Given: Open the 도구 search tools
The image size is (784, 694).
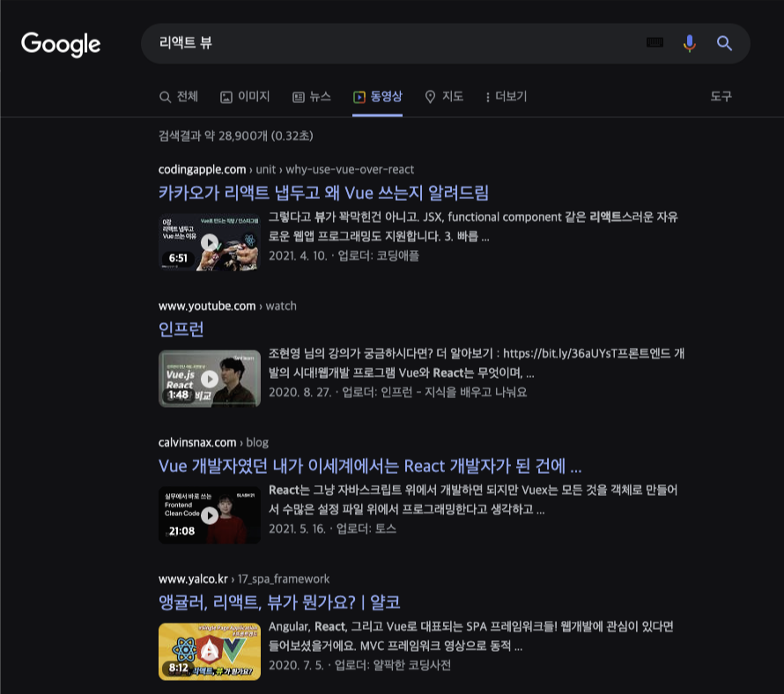Looking at the screenshot, I should [721, 96].
